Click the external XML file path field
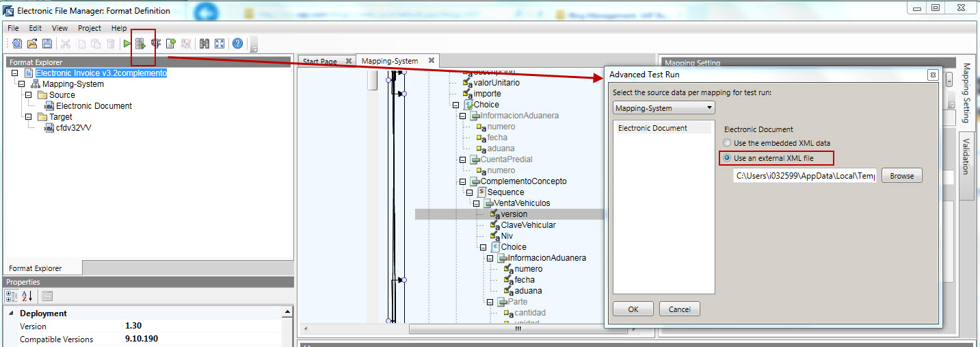Screen dimensions: 980x347 point(805,176)
